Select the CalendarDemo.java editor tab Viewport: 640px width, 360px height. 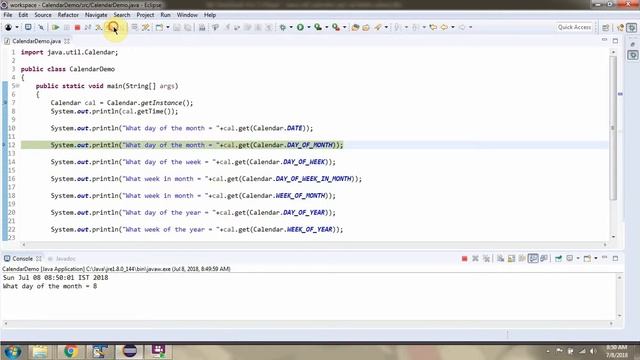pos(36,41)
